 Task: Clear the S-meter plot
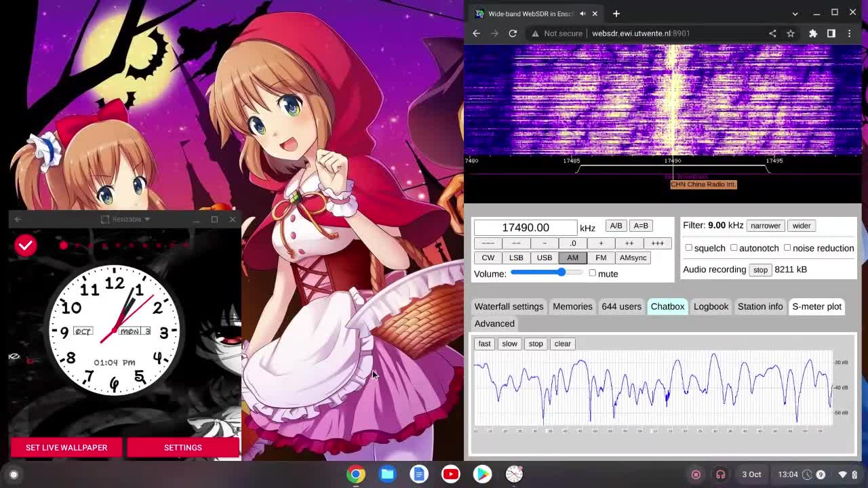562,344
